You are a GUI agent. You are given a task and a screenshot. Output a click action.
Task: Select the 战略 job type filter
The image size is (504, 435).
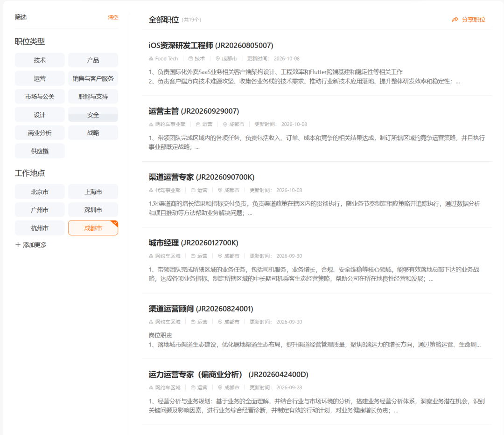pyautogui.click(x=93, y=132)
